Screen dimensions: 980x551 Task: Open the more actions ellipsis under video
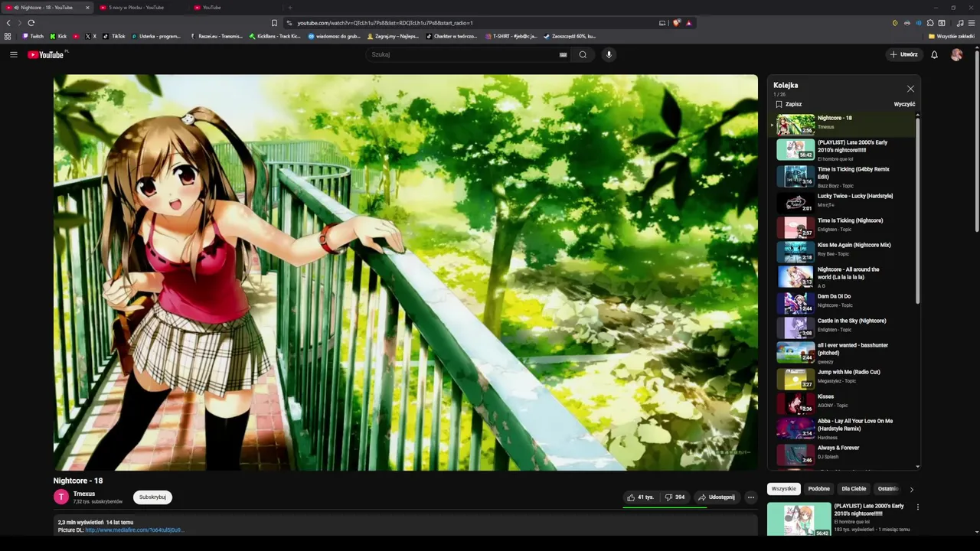click(750, 497)
